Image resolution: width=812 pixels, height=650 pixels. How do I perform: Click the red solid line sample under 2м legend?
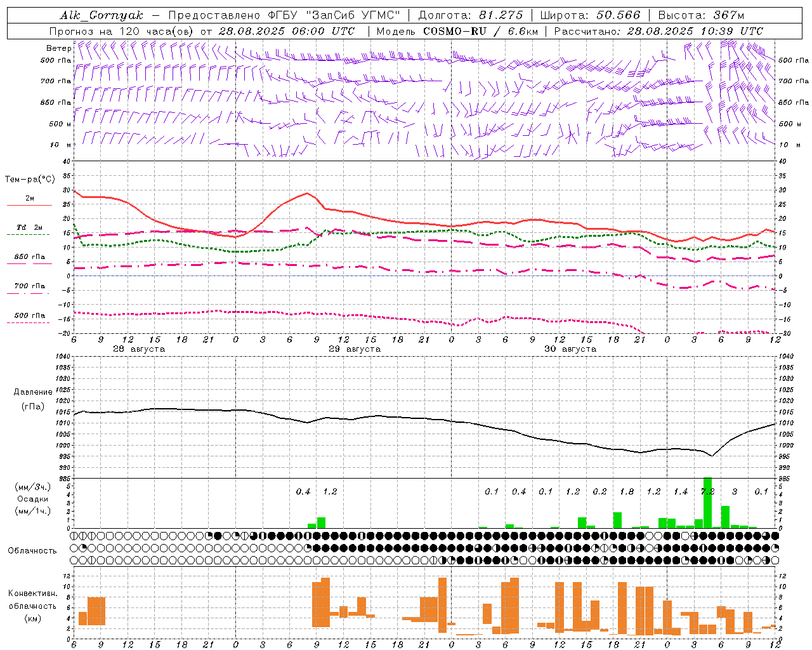29,206
